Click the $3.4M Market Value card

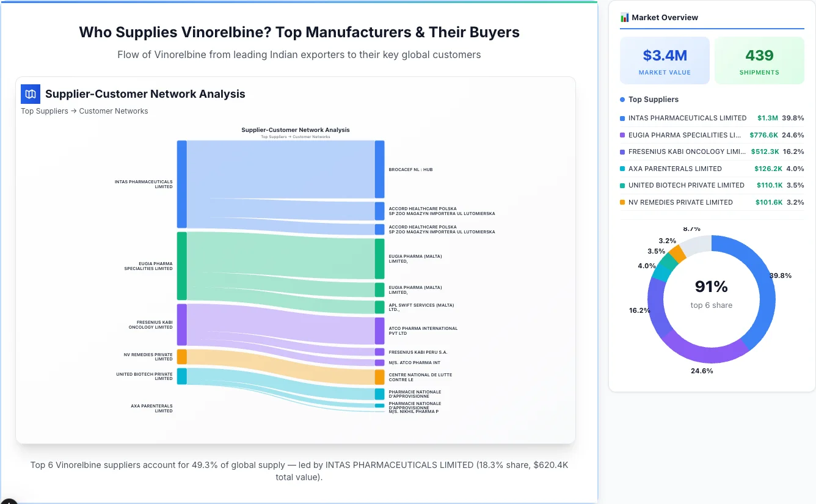[x=665, y=60]
